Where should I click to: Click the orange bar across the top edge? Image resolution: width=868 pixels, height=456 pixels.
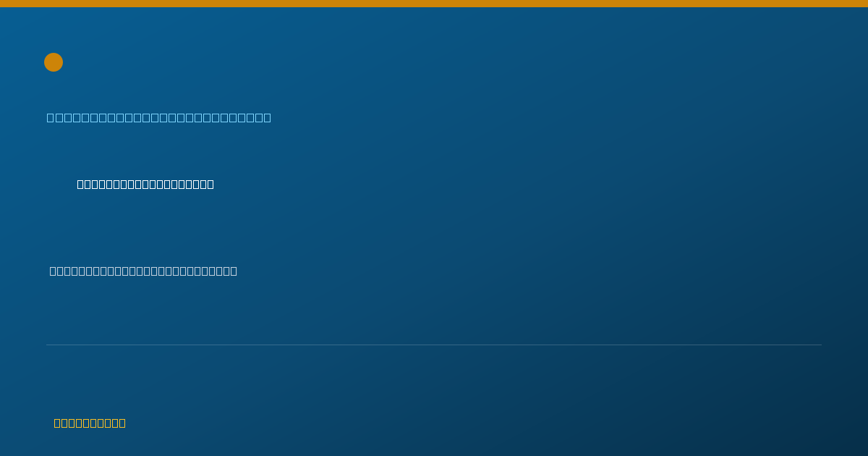click(434, 4)
